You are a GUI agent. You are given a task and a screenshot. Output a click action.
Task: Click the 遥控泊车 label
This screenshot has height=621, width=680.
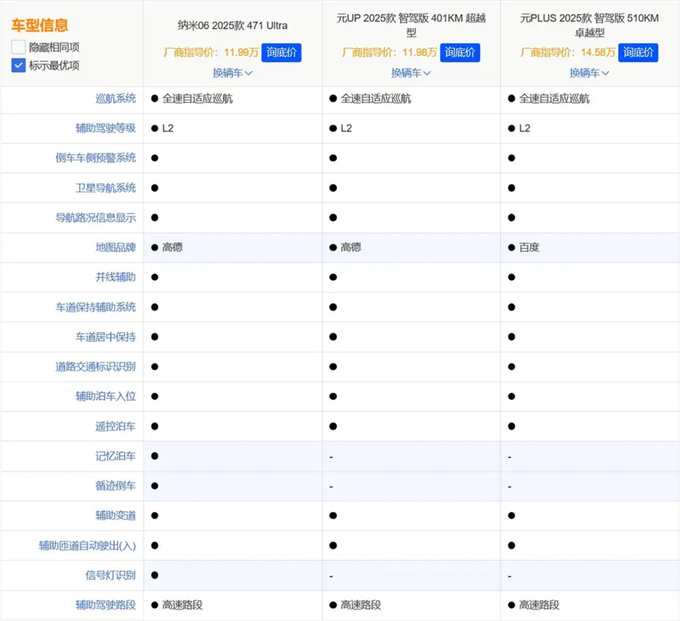click(116, 426)
